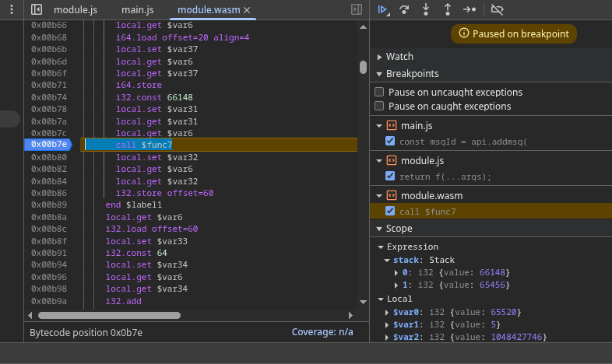Click the scroll down arrow in code editor
Screen dimensions: 612x364
click(363, 302)
